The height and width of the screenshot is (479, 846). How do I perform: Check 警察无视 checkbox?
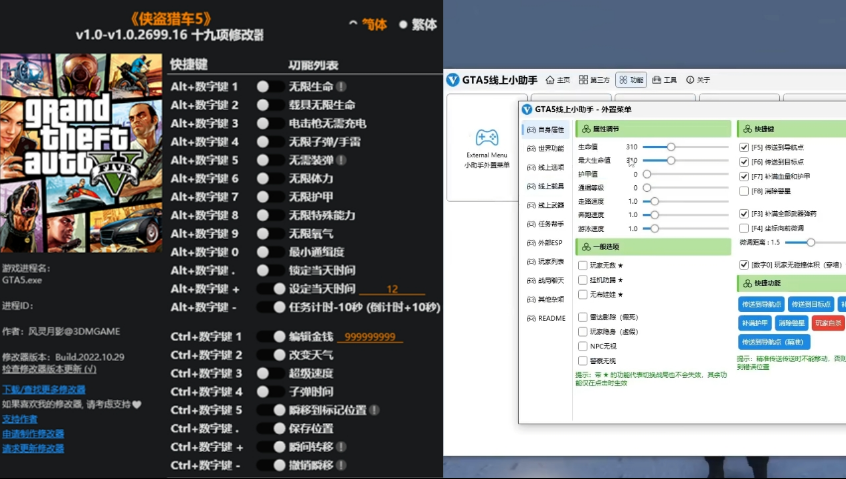point(583,360)
